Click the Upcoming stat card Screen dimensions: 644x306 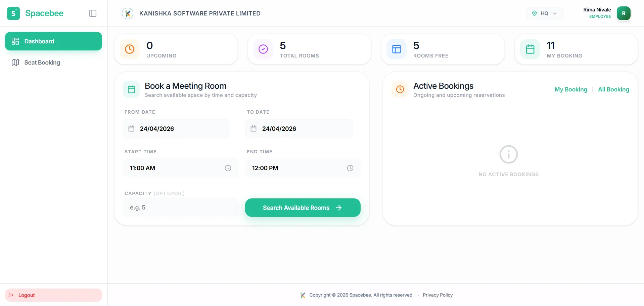[176, 49]
